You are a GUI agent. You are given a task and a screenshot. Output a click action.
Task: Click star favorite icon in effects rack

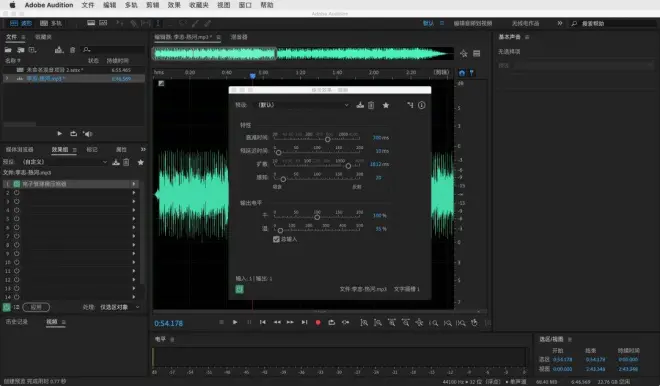[141, 162]
